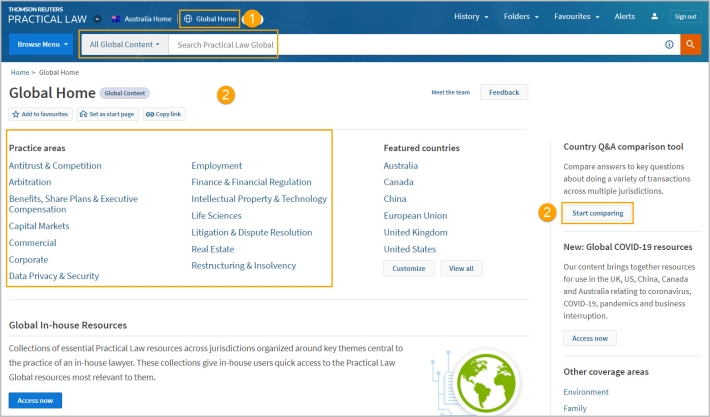Open the Favourites dropdown
710x417 pixels.
(x=576, y=16)
